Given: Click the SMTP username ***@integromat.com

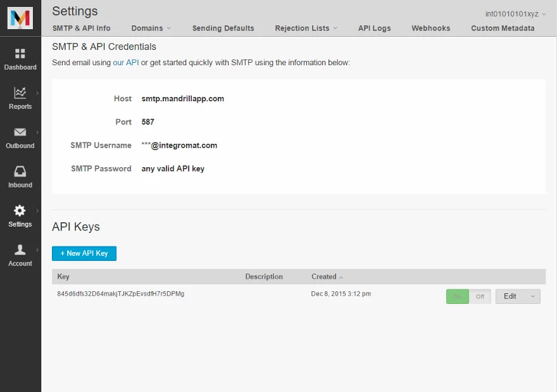Looking at the screenshot, I should [179, 146].
